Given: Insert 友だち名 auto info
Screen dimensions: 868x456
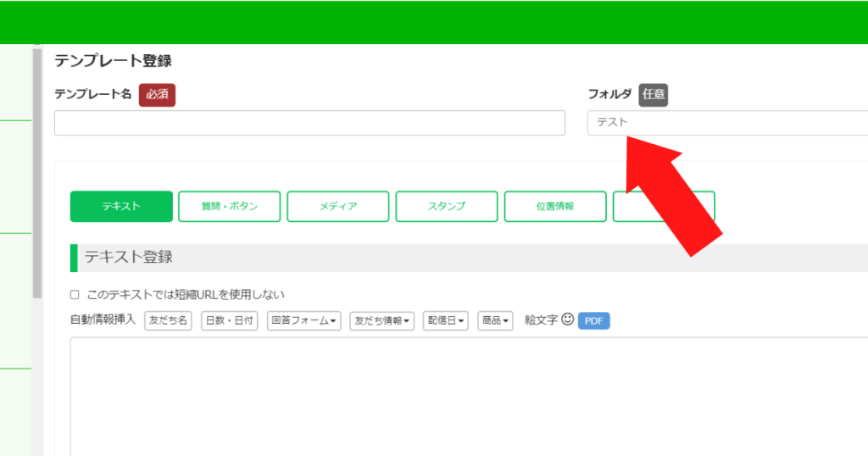Looking at the screenshot, I should tap(168, 320).
